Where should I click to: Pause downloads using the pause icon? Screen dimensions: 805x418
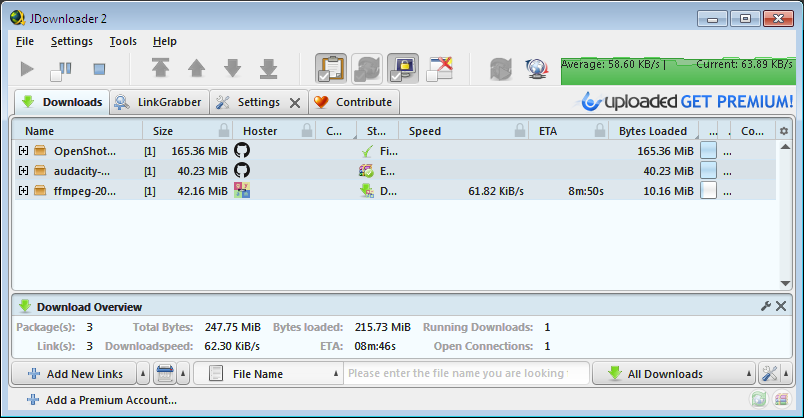click(x=61, y=70)
